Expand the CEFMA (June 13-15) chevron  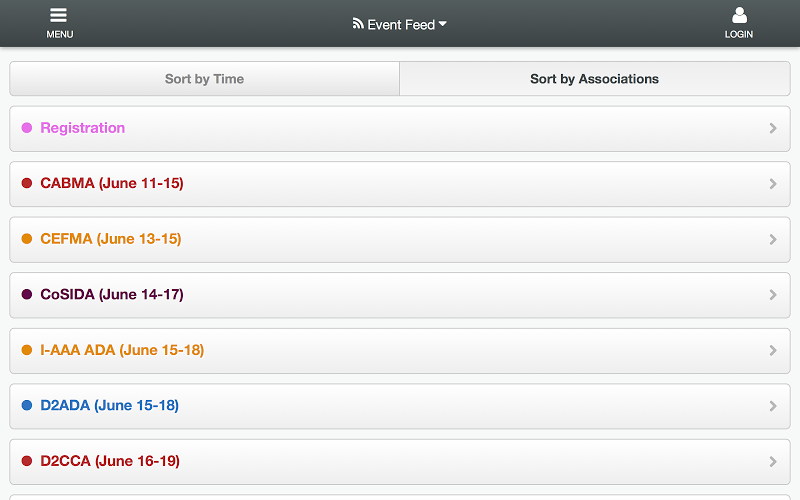(773, 239)
